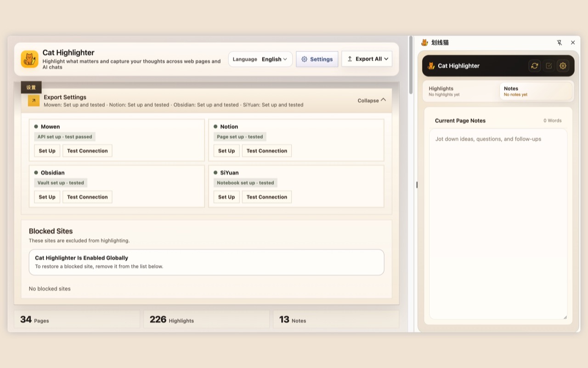
Task: Click the Export Settings arrow icon
Action: [x=34, y=100]
